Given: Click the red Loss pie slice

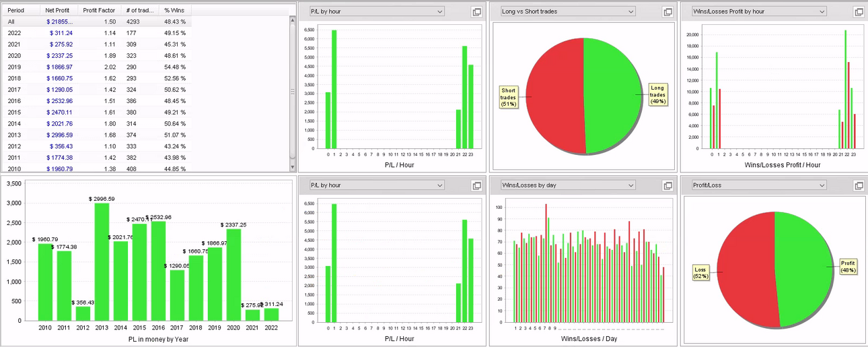Looking at the screenshot, I should point(746,270).
